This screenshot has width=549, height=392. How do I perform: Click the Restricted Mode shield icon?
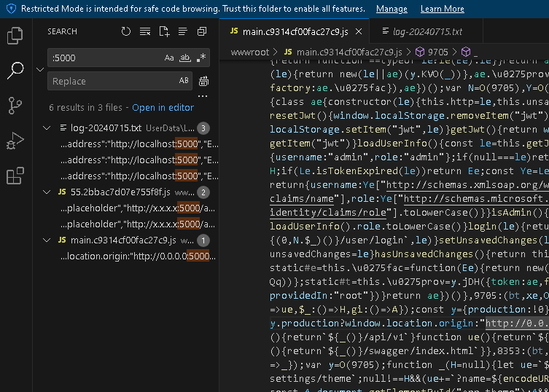click(11, 9)
